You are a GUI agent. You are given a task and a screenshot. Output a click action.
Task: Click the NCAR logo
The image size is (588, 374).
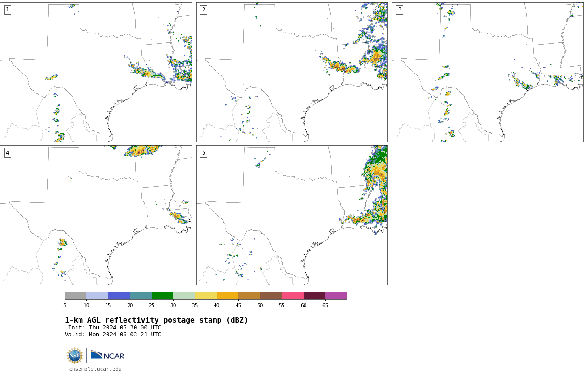tap(107, 355)
